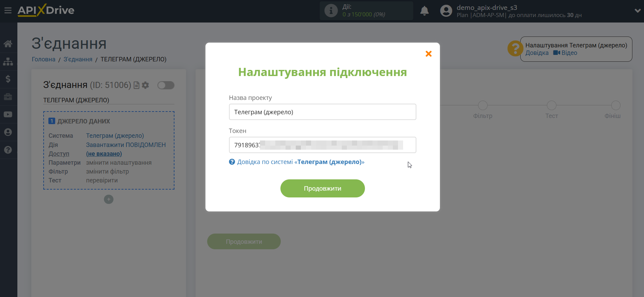644x297 pixels.
Task: Click the copy document icon near ID
Action: tap(137, 85)
